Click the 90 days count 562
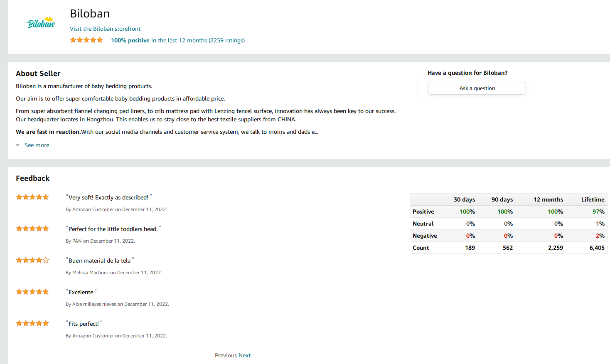The width and height of the screenshot is (610, 364). coord(508,248)
